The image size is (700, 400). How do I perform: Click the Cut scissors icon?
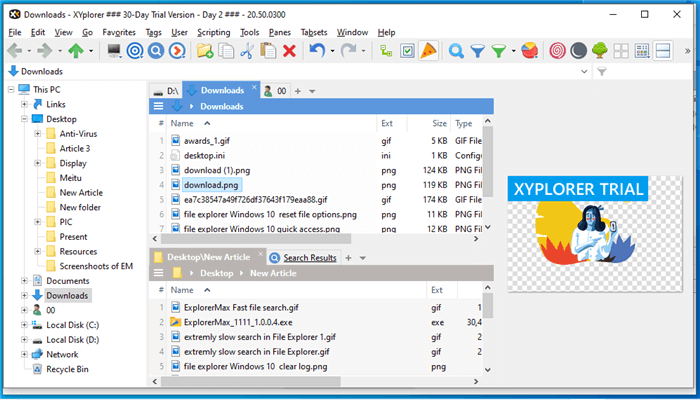point(247,51)
